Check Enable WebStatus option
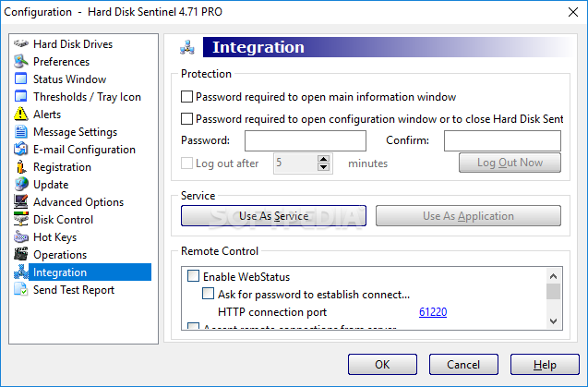 [193, 276]
